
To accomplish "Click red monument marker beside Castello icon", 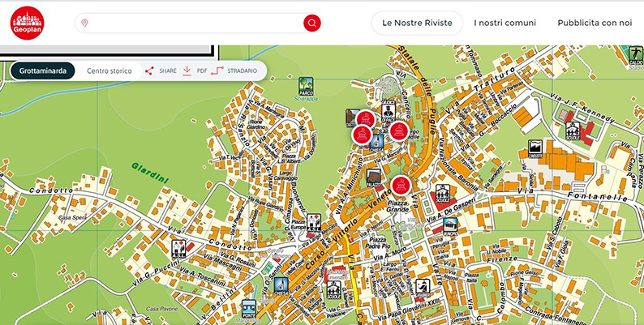I will pyautogui.click(x=366, y=119).
